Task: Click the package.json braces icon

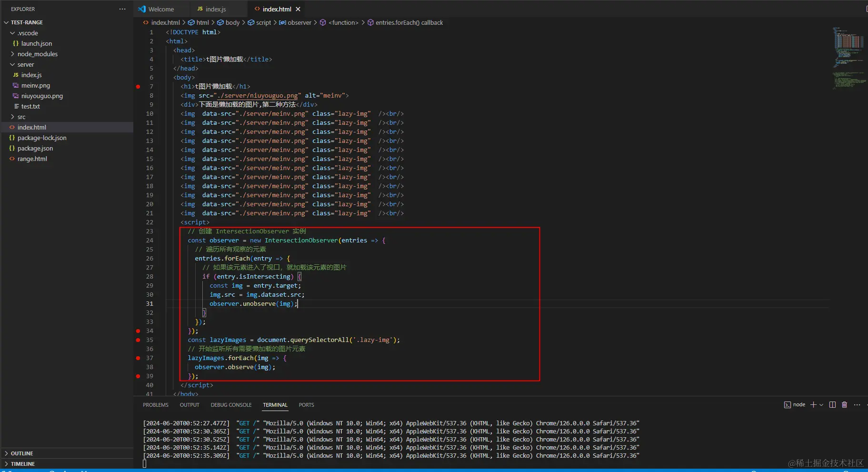Action: click(x=12, y=148)
